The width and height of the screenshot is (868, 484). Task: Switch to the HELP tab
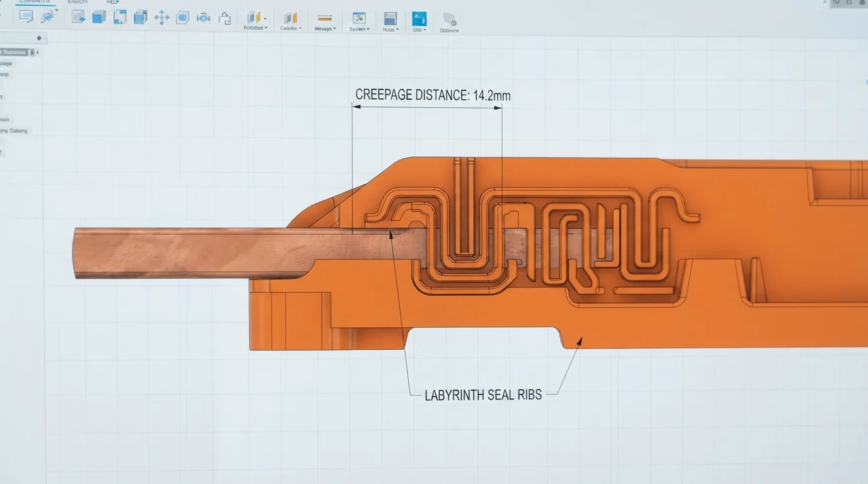(x=113, y=2)
